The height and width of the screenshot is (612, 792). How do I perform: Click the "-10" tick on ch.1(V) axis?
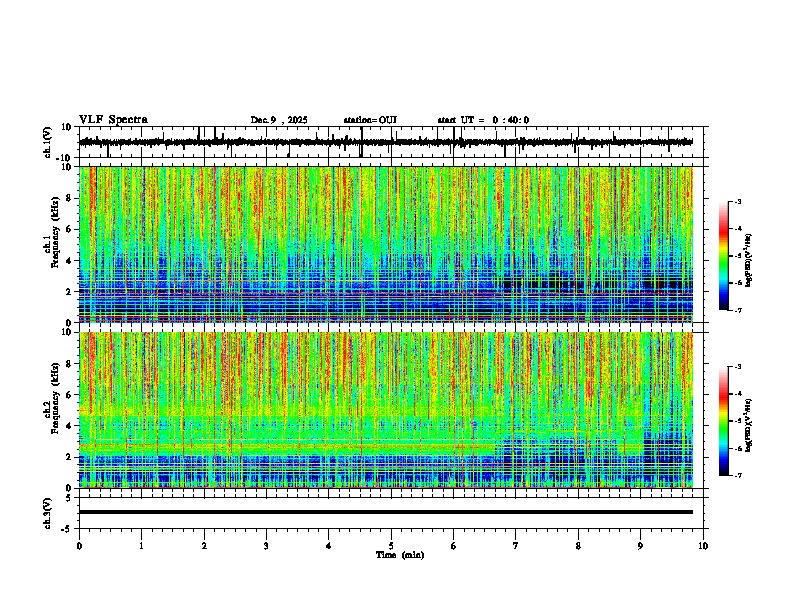(x=65, y=158)
